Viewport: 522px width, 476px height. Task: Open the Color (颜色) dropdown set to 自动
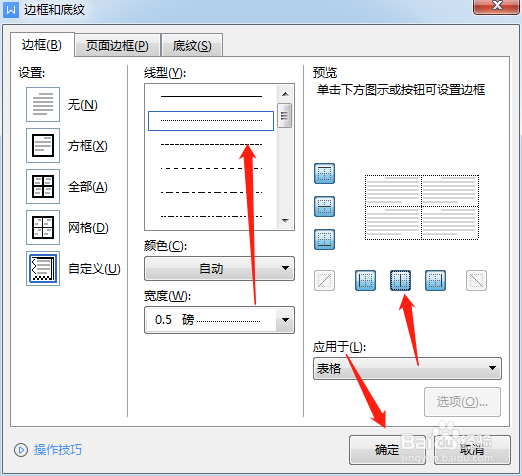(x=219, y=268)
